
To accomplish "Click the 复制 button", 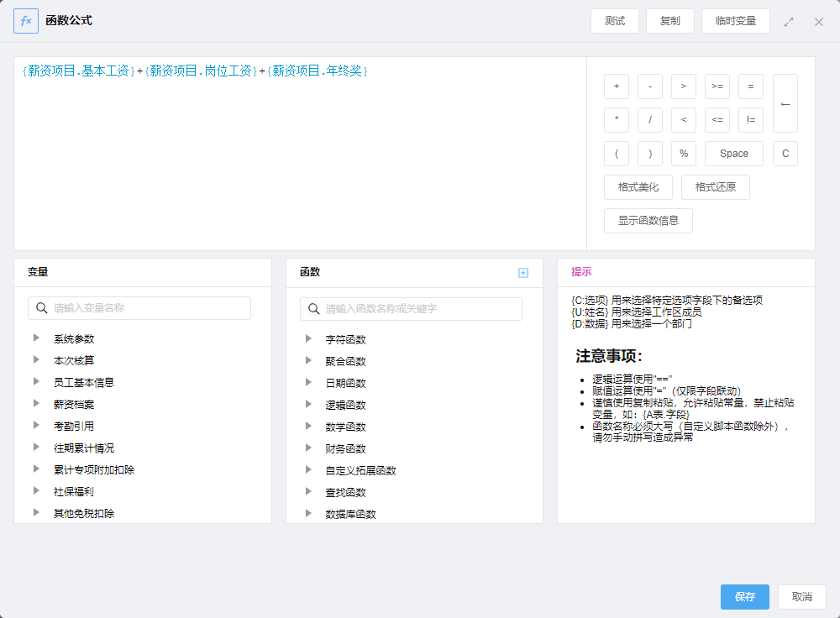I will (x=669, y=21).
